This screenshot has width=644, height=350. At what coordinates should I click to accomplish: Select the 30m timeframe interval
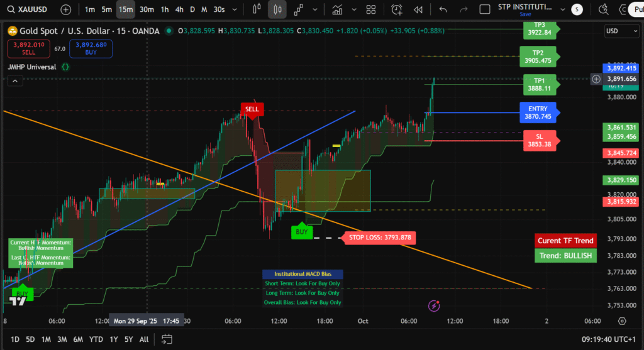147,9
